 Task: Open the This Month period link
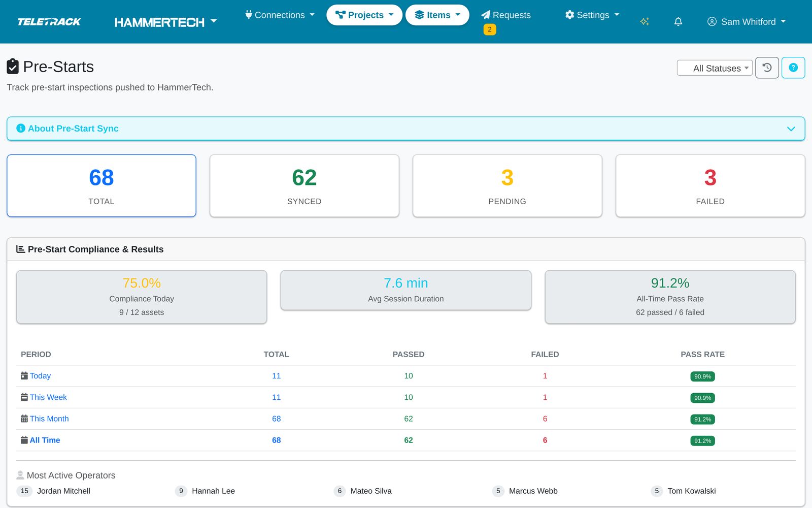(x=49, y=419)
